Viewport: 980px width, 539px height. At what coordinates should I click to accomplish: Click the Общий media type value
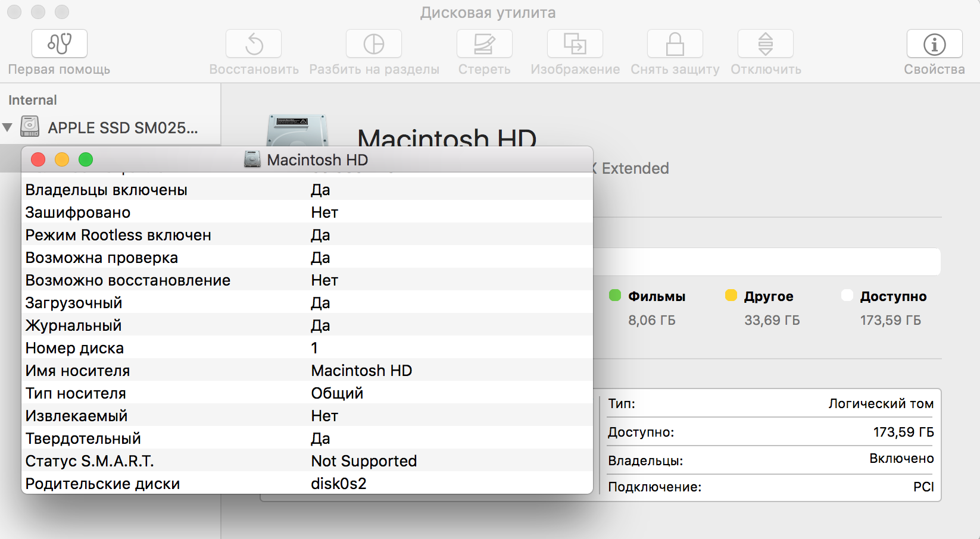pos(337,393)
